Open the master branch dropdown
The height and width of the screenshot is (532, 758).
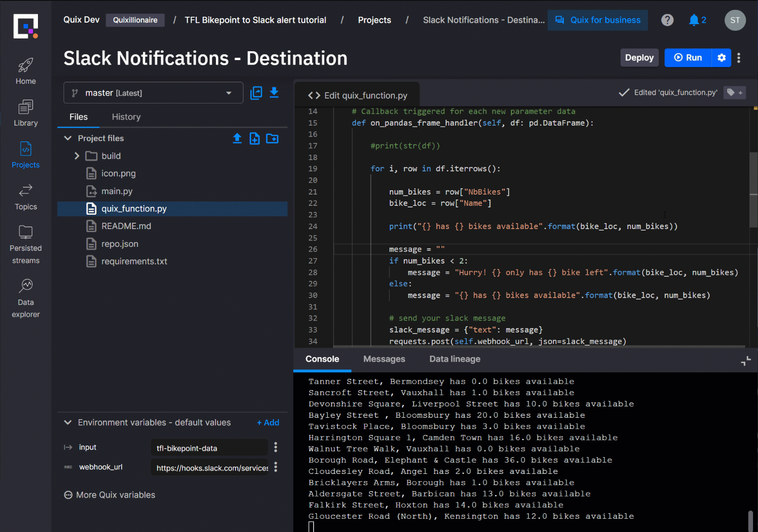click(153, 93)
